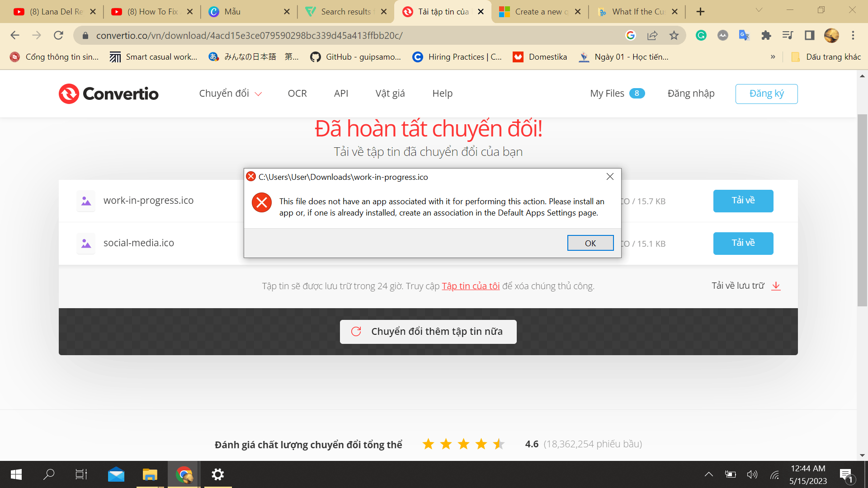
Task: Reload the page in Chrome
Action: coord(58,35)
